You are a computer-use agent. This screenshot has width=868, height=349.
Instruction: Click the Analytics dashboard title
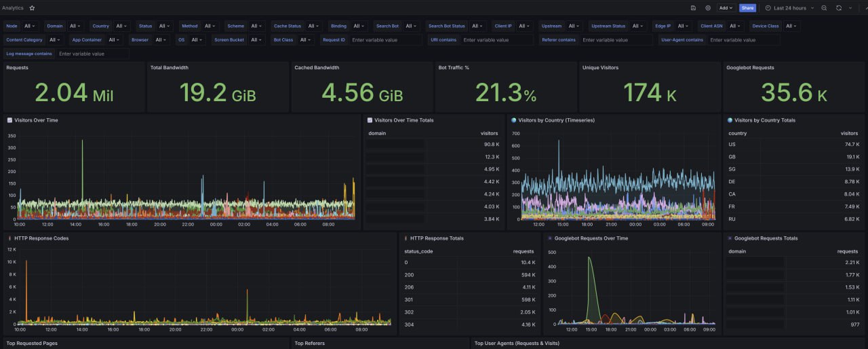tap(13, 8)
